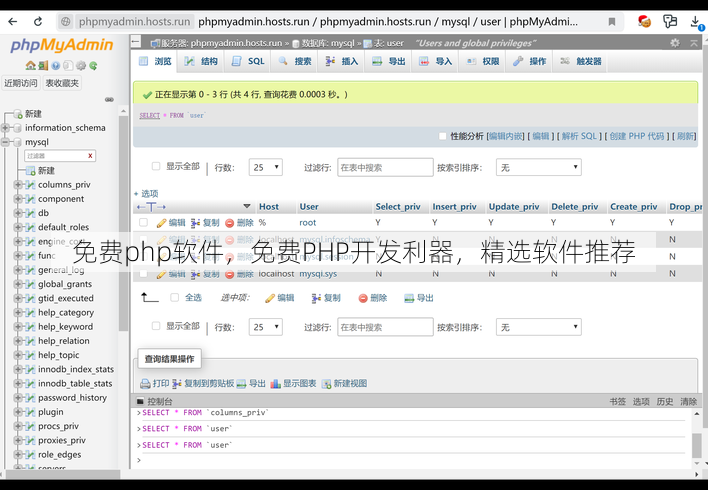Click the navigation tree vertical scrollbar
708x490 pixels.
click(123, 223)
